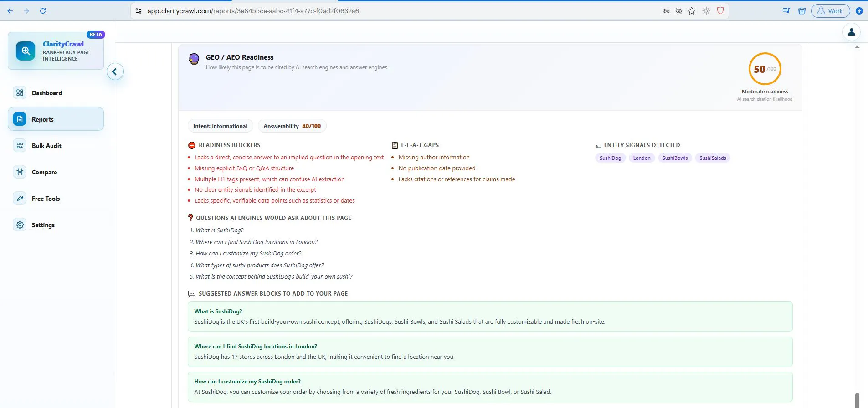Click the site info icon in address bar
Viewport: 868px width, 408px height.
tap(139, 11)
